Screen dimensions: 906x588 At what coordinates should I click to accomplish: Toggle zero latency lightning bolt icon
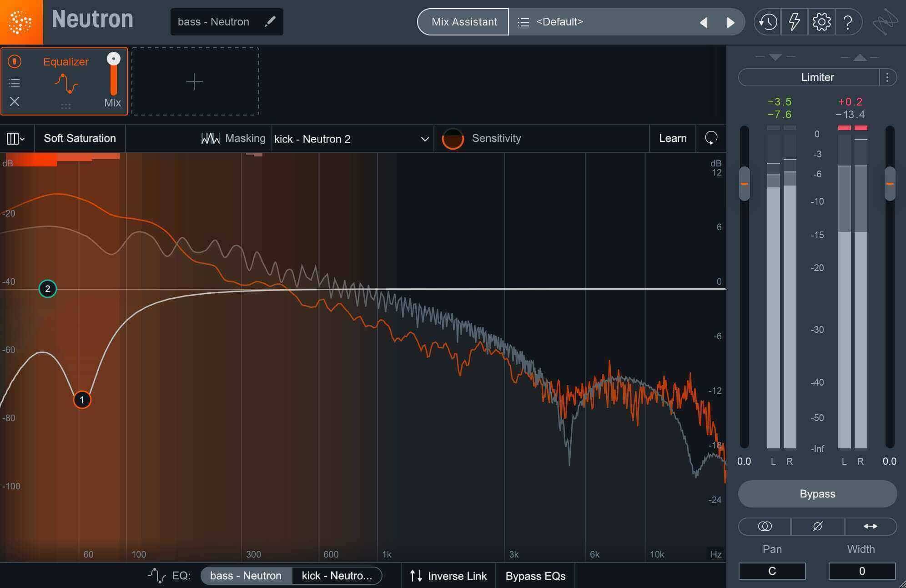coord(794,22)
